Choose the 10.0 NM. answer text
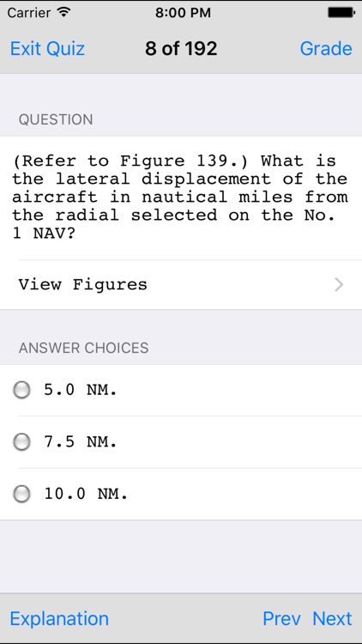This screenshot has height=644, width=362. click(x=86, y=494)
